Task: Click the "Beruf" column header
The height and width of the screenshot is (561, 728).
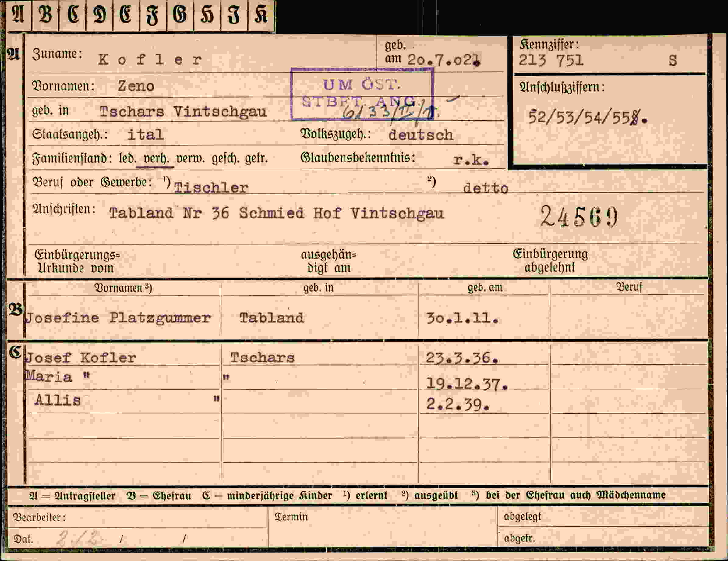Action: pos(629,287)
